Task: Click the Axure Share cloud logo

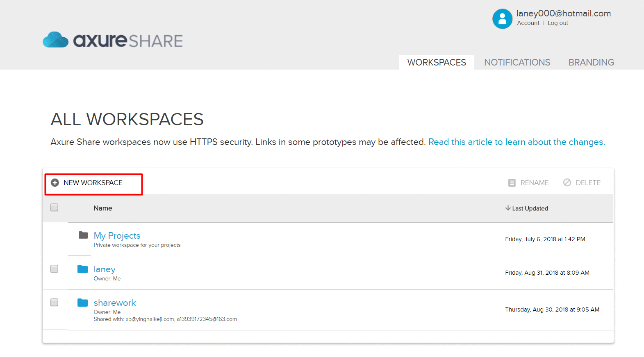Action: pos(55,40)
